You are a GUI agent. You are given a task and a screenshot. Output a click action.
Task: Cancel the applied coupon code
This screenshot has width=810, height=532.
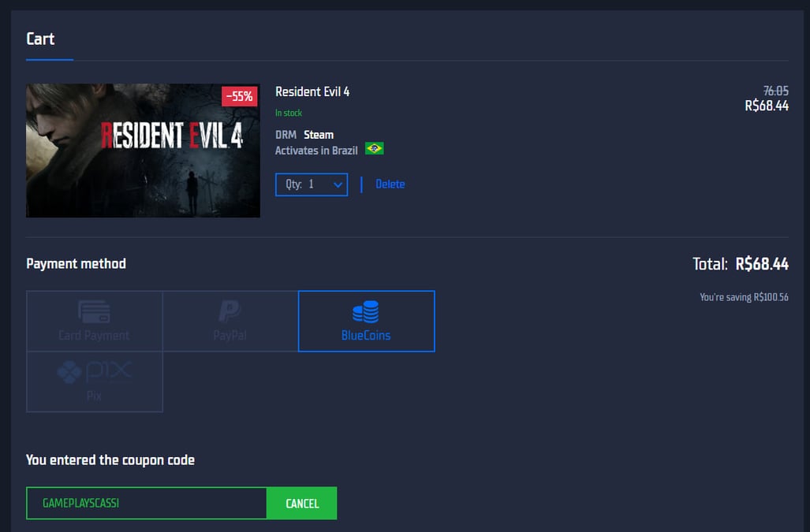coord(302,503)
